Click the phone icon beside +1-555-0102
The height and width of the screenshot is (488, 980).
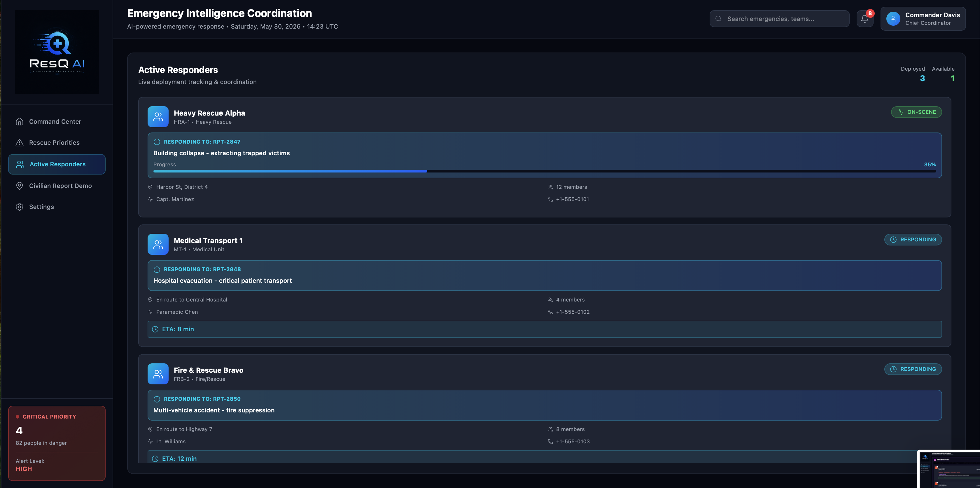pyautogui.click(x=550, y=312)
